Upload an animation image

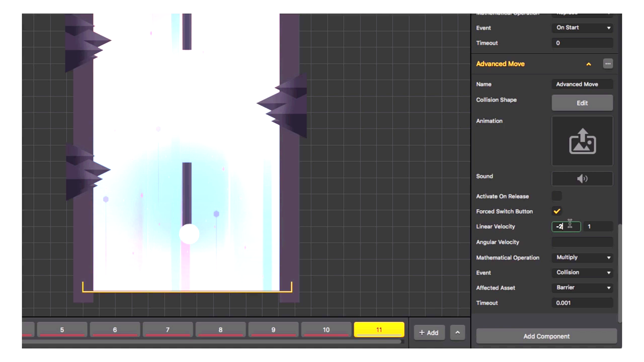[x=582, y=141]
